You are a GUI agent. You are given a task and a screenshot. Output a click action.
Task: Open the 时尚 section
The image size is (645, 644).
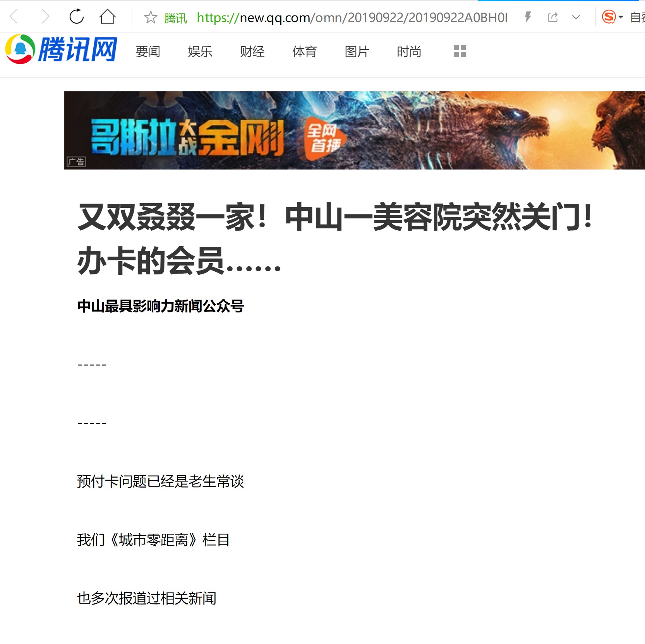pos(409,51)
